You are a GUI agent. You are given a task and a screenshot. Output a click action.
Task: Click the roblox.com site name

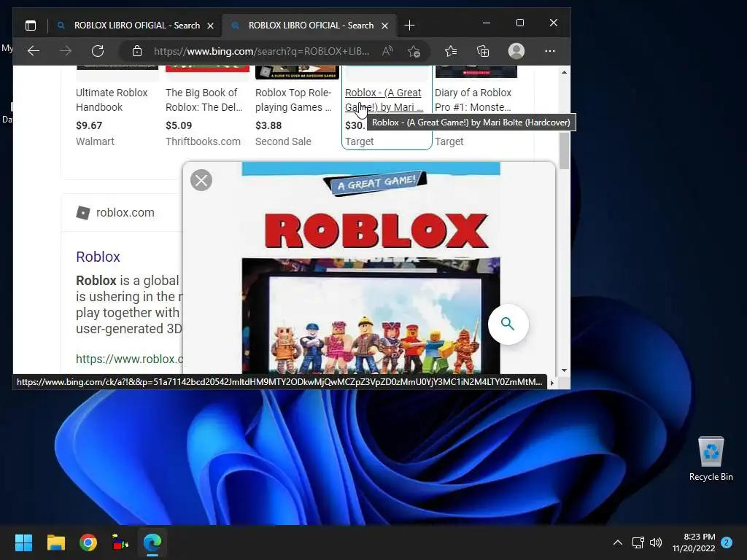point(125,212)
